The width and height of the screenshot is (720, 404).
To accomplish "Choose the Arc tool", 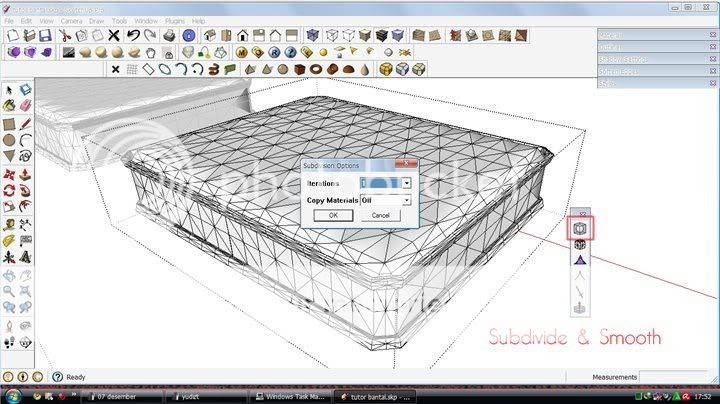I will [x=25, y=140].
